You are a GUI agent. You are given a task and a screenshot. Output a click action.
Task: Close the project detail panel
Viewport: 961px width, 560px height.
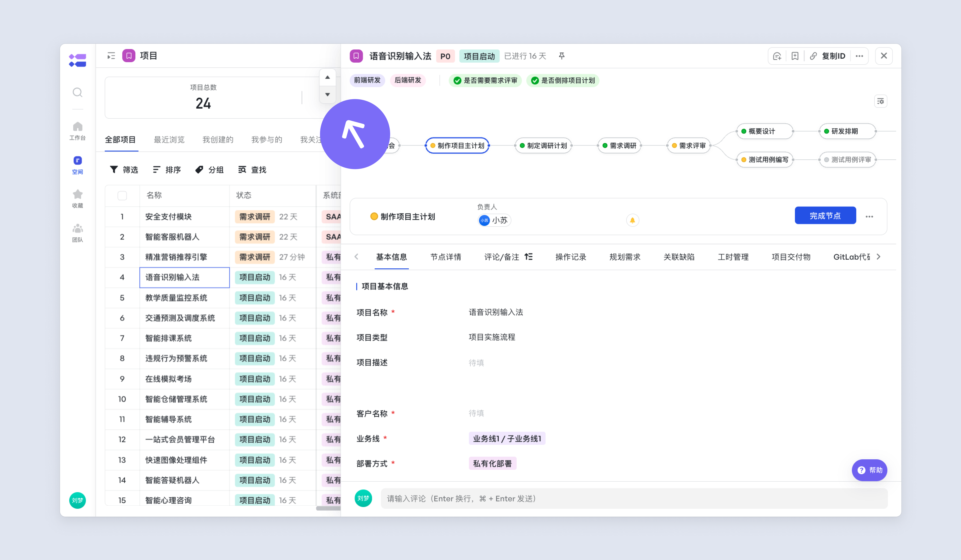pos(884,56)
